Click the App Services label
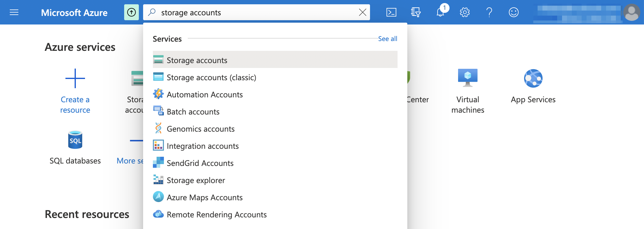 (x=533, y=99)
